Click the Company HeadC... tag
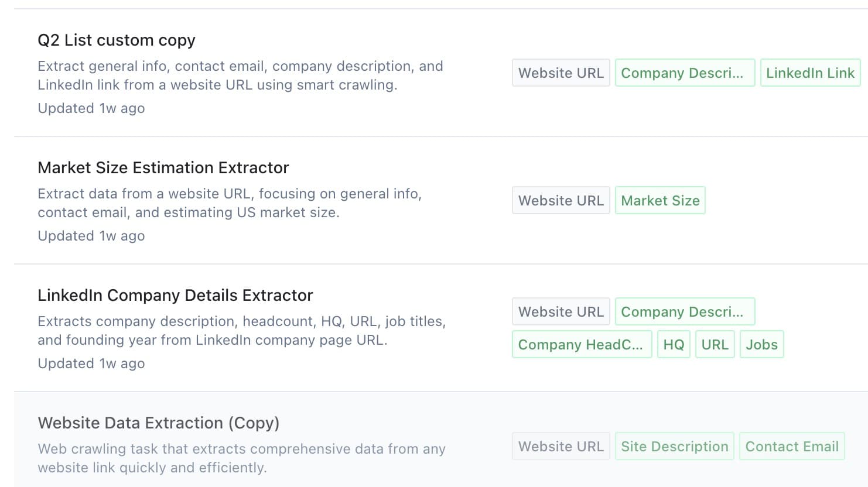Screen dimensions: 868x487 581,344
